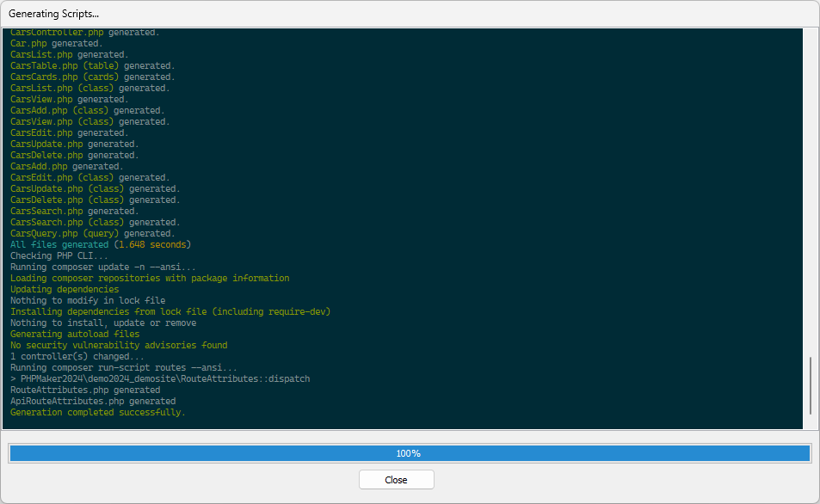Click the 'ApiRouteAttributes.php generated' line
Viewport: 820px width, 504px height.
[93, 402]
